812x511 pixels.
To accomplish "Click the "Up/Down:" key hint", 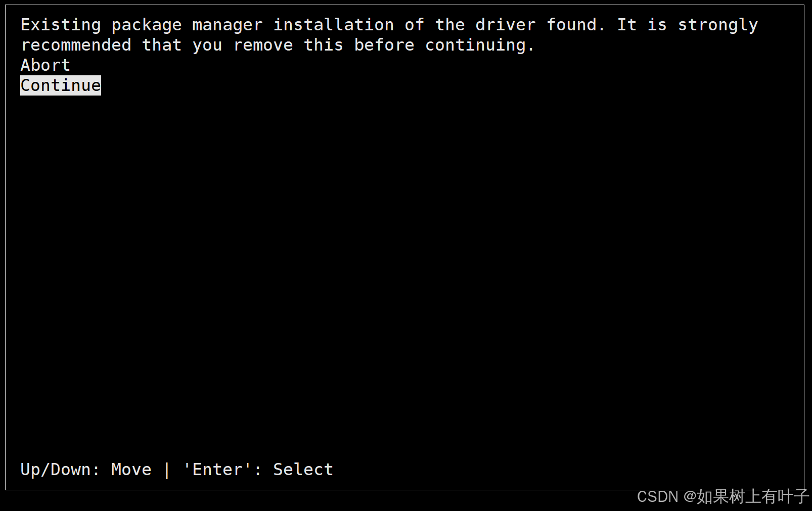I will (60, 470).
